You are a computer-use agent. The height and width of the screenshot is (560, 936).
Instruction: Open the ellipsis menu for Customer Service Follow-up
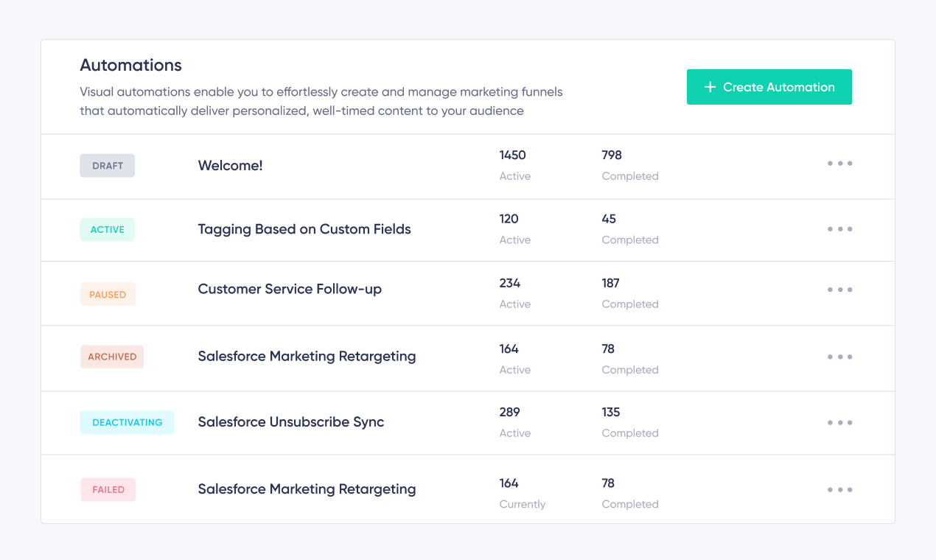839,290
